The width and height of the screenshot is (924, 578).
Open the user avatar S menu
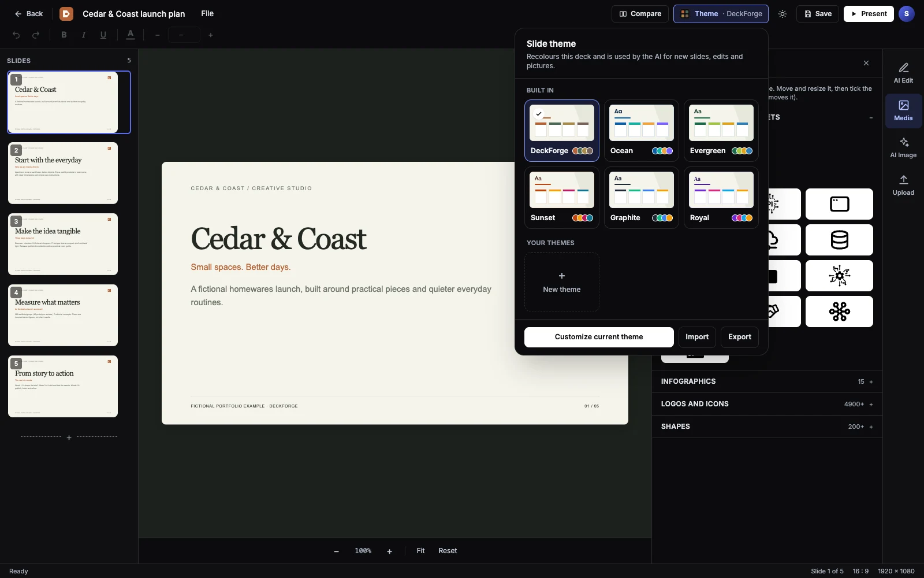click(x=907, y=14)
